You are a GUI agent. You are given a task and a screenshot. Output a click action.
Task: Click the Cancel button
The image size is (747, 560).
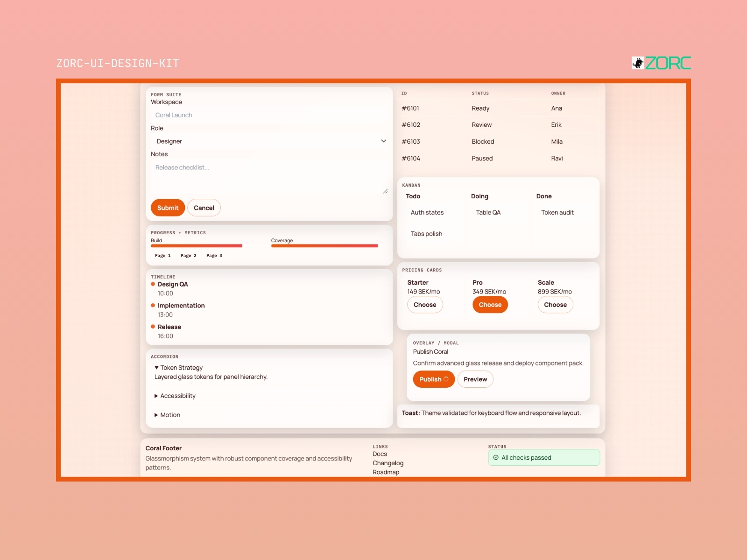[x=204, y=208]
